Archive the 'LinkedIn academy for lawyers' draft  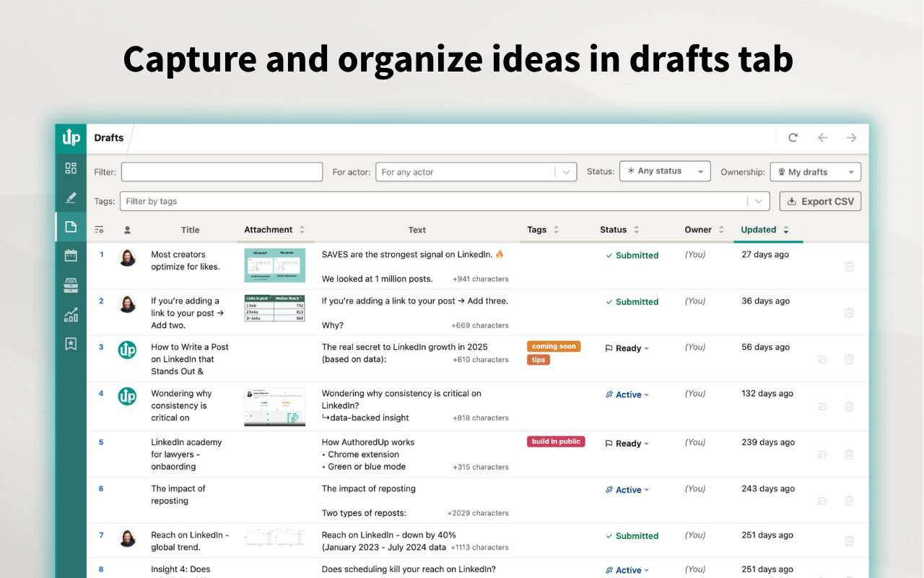pos(822,454)
